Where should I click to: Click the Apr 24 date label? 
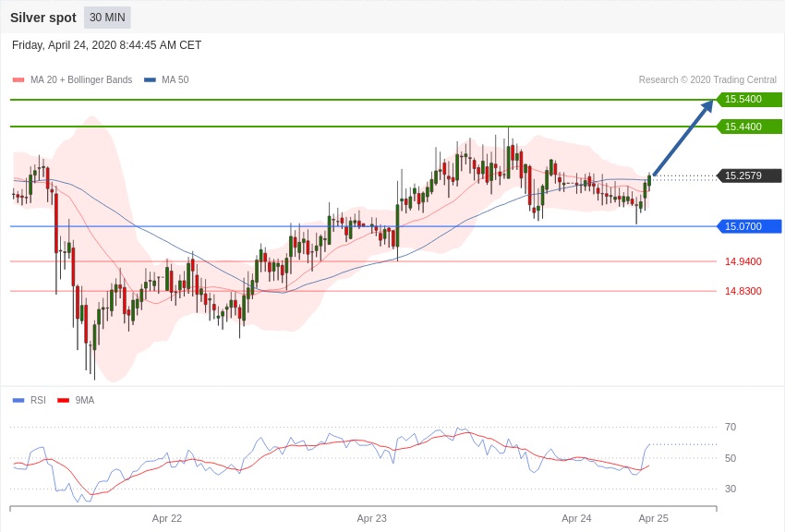pos(576,518)
